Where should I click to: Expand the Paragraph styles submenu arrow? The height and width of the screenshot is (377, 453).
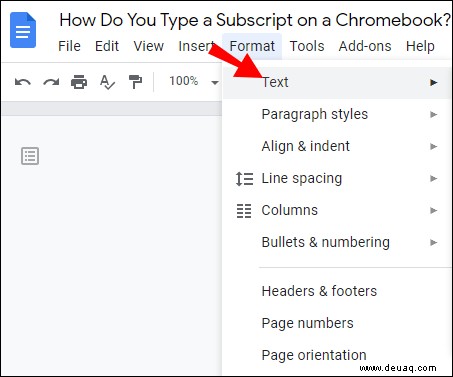(433, 115)
